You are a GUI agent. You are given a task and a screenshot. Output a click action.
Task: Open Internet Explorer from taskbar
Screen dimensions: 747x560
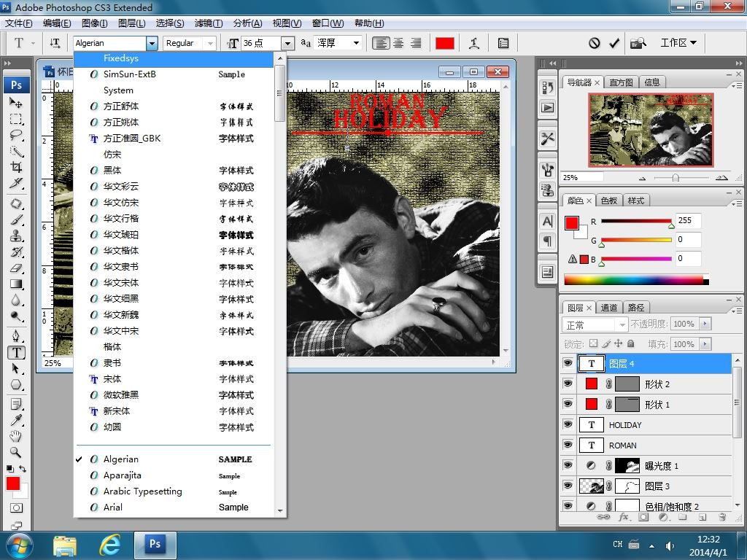tap(109, 544)
